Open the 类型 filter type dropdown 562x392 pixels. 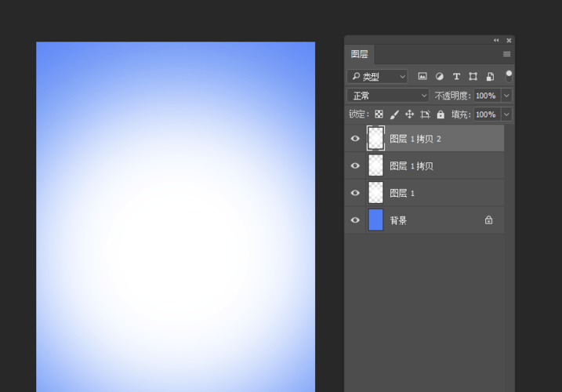[x=378, y=76]
